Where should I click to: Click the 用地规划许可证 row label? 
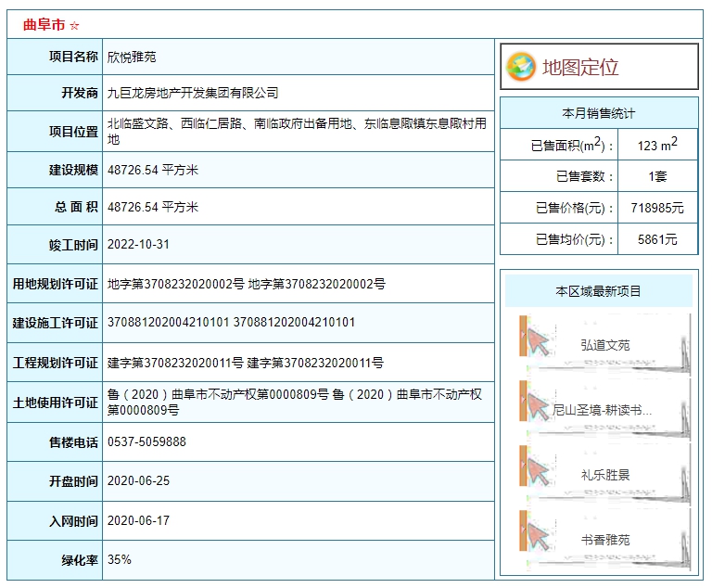tap(55, 284)
